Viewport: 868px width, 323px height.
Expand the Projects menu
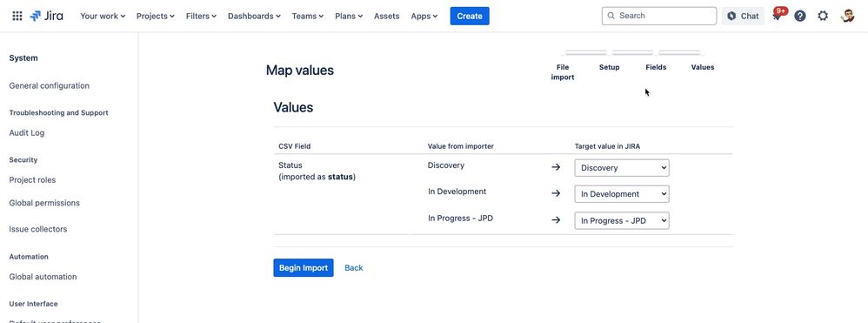pyautogui.click(x=156, y=16)
